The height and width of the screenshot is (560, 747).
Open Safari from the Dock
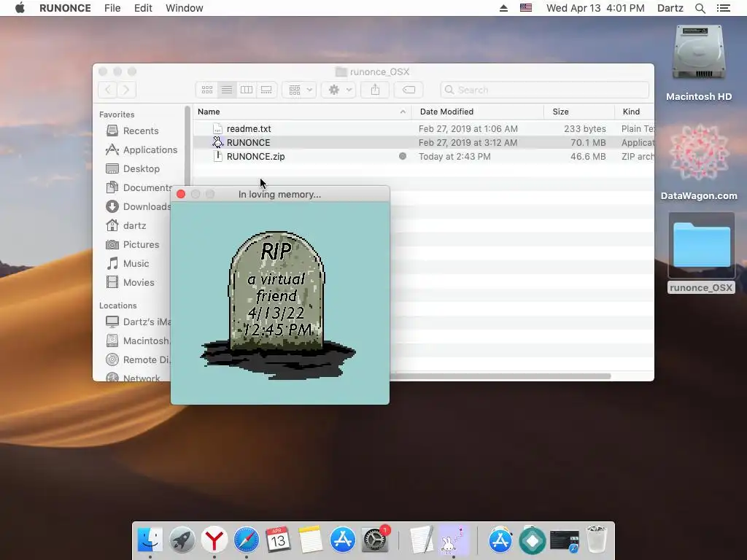click(247, 540)
